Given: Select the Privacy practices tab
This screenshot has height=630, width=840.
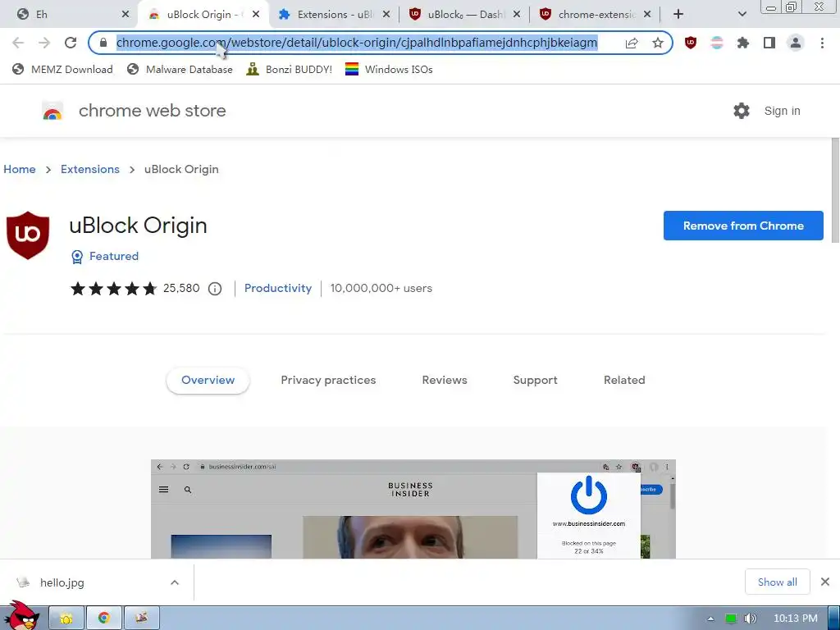Looking at the screenshot, I should tap(328, 381).
